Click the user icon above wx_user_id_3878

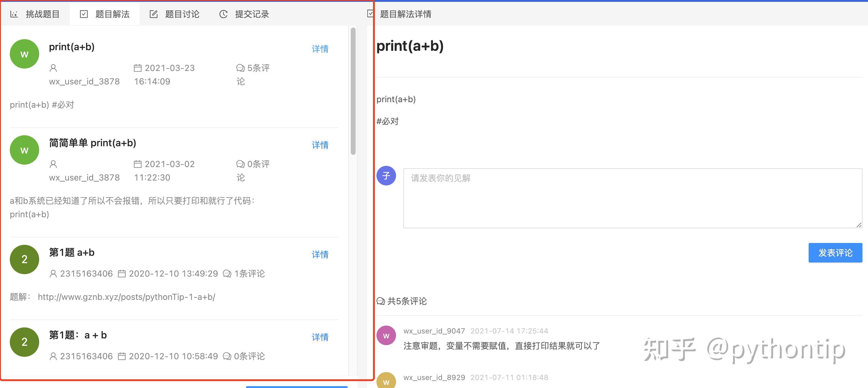(53, 68)
